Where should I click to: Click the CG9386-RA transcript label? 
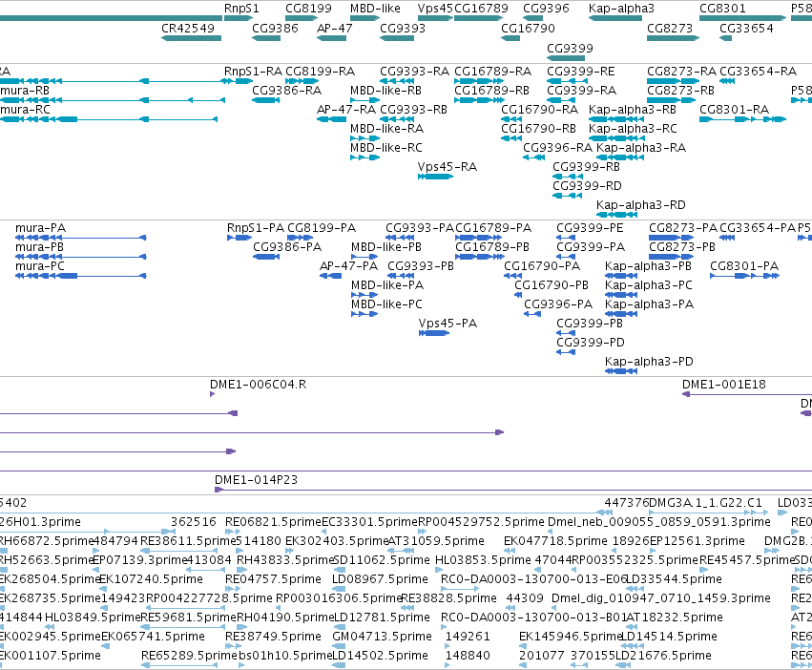287,91
